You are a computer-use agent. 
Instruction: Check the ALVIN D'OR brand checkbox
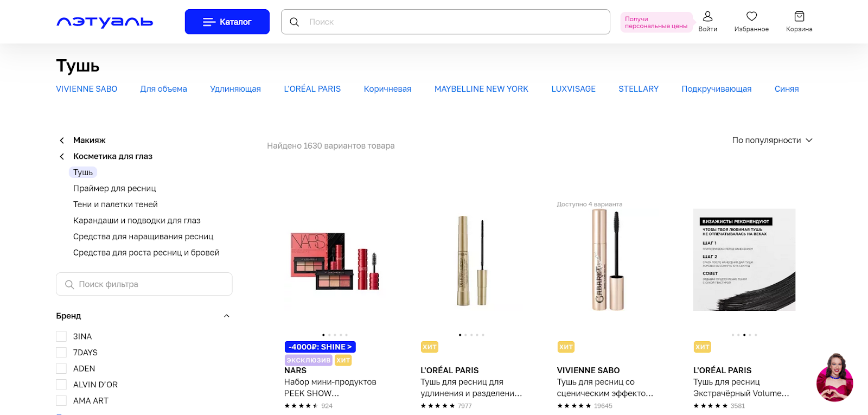(61, 385)
